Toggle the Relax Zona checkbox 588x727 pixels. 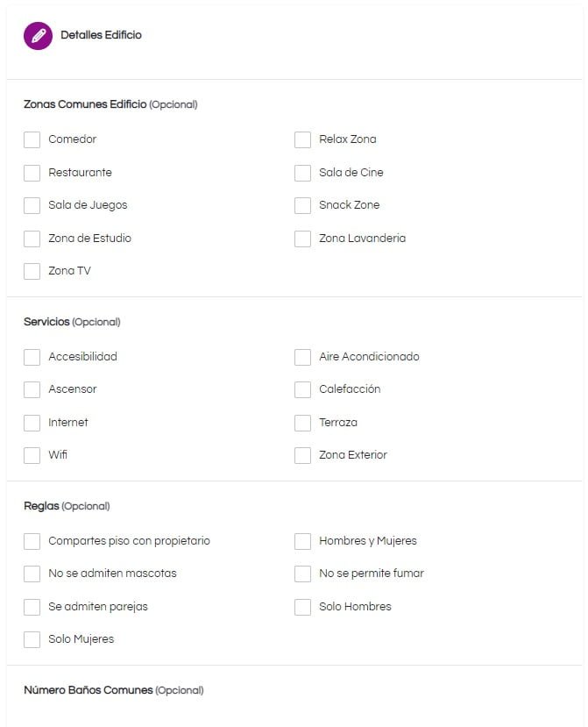click(302, 139)
